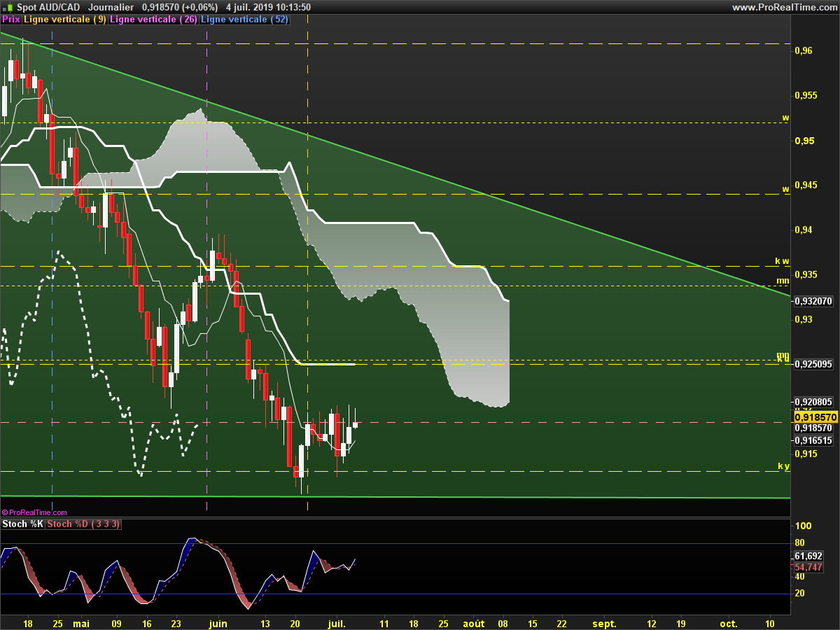Select the Stoch %K indicator label
840x630 pixels.
coord(23,524)
